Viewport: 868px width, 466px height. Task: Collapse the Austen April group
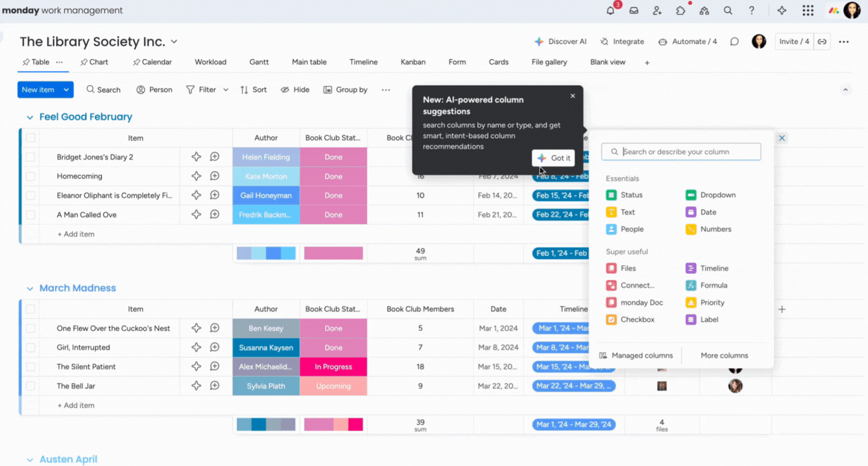(x=30, y=460)
